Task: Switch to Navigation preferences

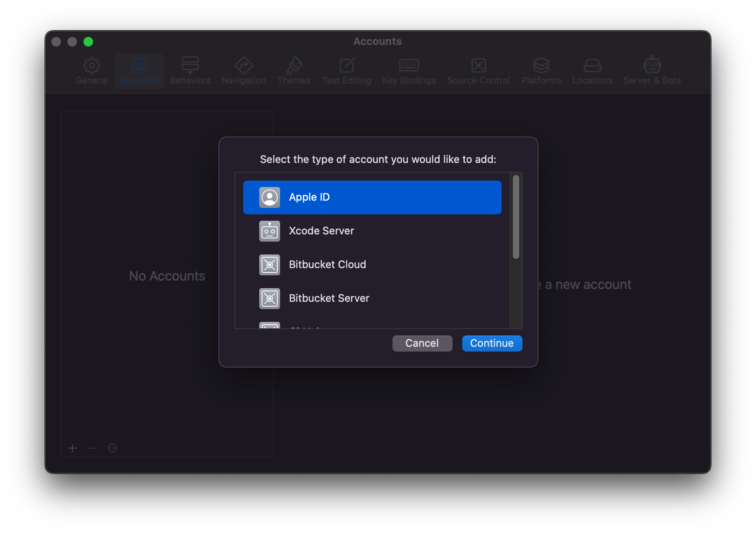Action: 244,71
